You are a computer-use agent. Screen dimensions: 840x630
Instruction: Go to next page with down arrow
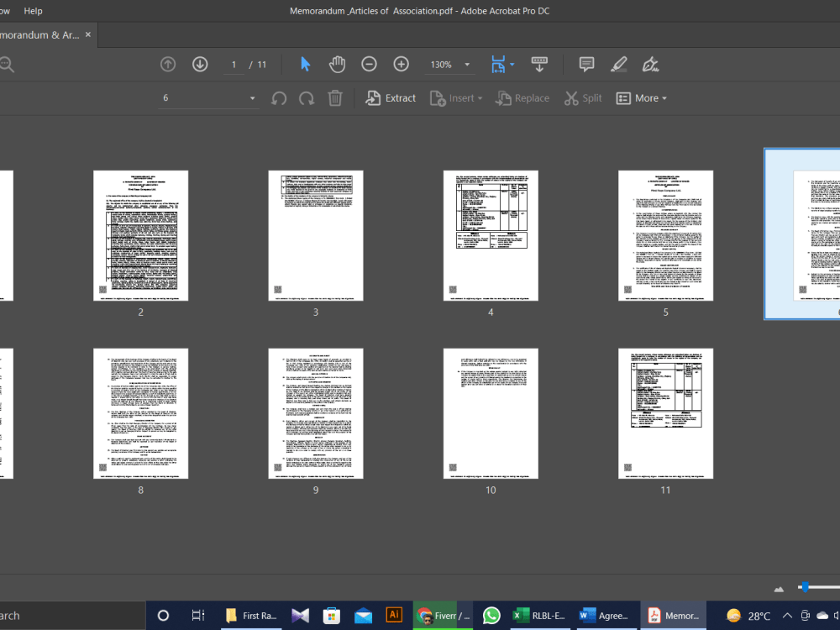pos(200,65)
